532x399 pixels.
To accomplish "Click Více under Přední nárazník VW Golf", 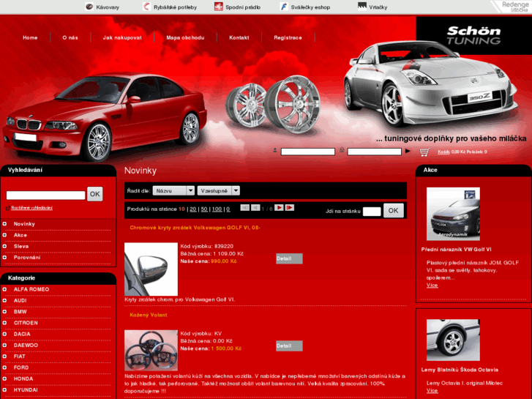I will coord(432,286).
